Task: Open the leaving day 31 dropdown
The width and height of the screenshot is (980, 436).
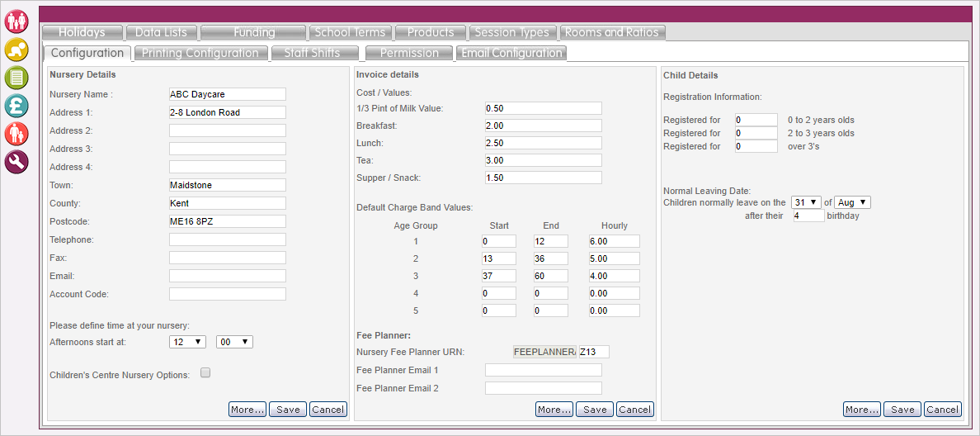Action: (x=806, y=202)
